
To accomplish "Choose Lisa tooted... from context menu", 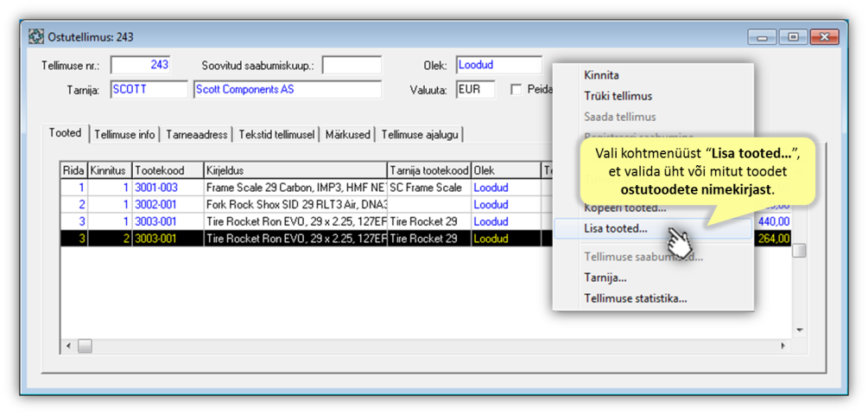I will 615,229.
